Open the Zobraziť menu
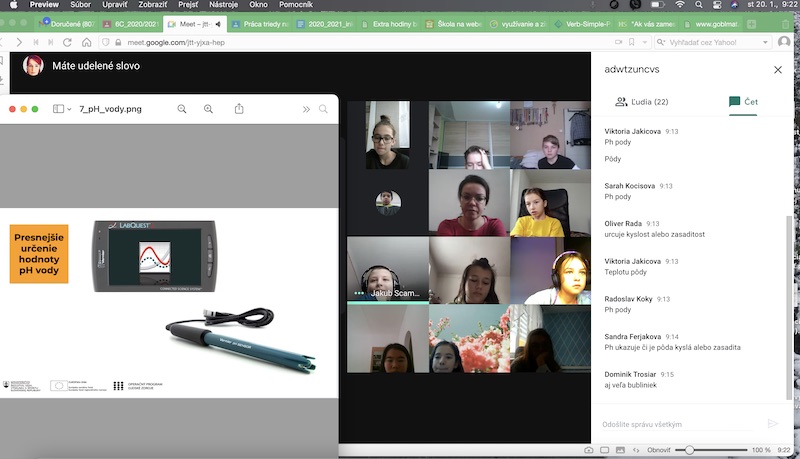Screen dimensions: 800x459 click(x=153, y=5)
